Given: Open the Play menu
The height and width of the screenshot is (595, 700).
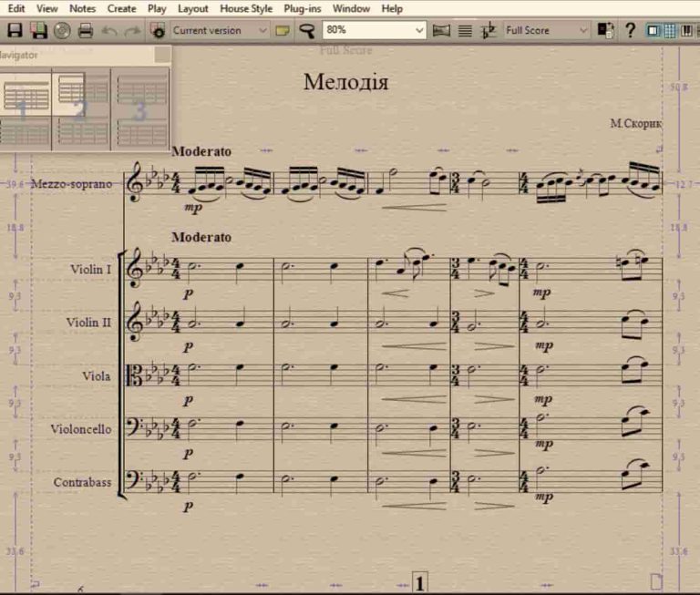Looking at the screenshot, I should (157, 8).
